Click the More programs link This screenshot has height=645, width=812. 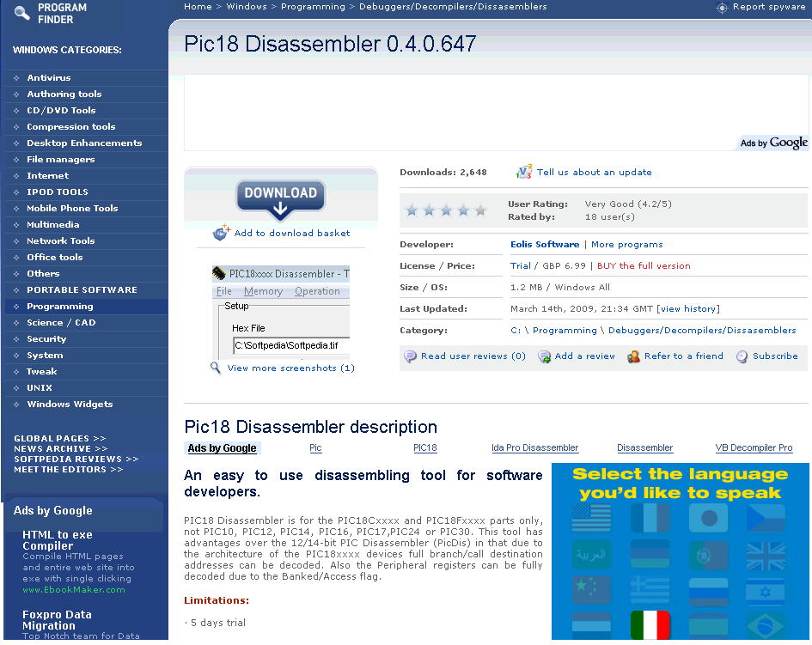tap(626, 244)
